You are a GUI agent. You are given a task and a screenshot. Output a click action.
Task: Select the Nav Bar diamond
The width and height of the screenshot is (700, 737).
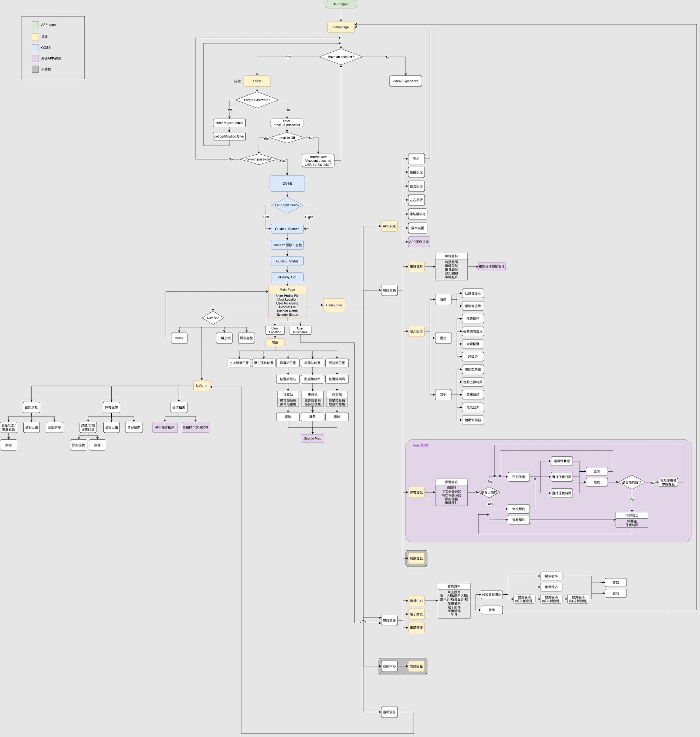coord(213,318)
